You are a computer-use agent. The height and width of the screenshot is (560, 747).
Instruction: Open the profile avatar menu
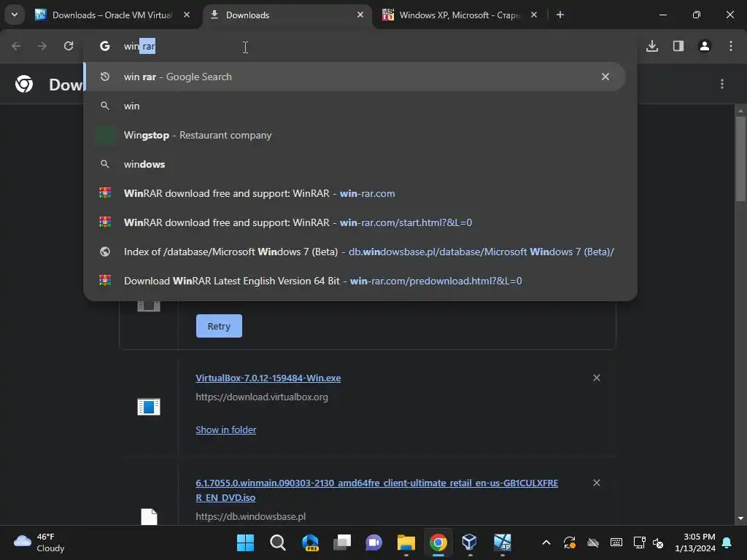coord(705,46)
